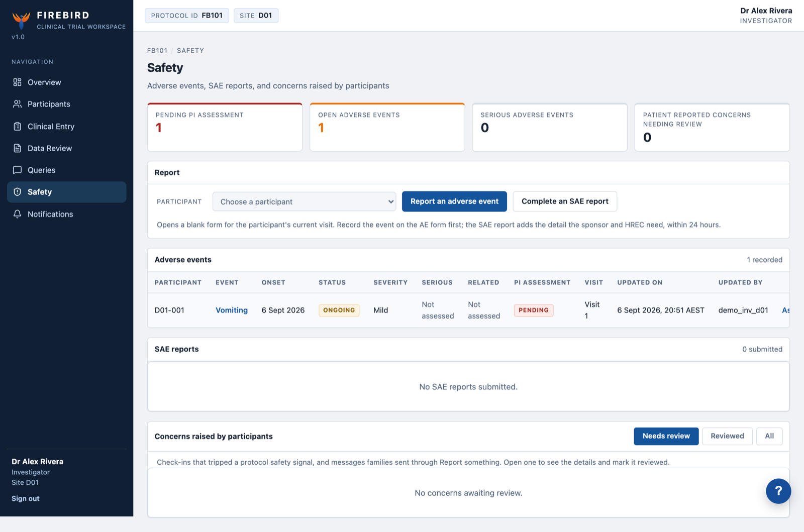Show All concerns filter tab
This screenshot has width=804, height=532.
[x=769, y=436]
